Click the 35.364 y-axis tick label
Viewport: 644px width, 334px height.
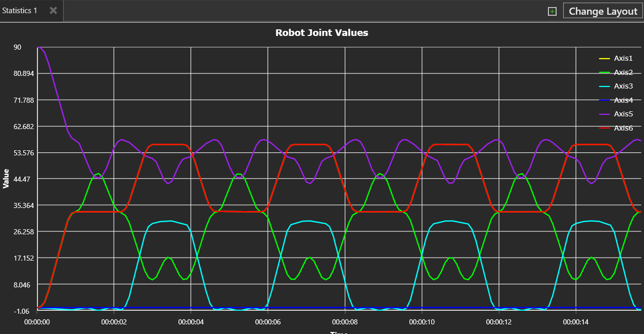(23, 205)
